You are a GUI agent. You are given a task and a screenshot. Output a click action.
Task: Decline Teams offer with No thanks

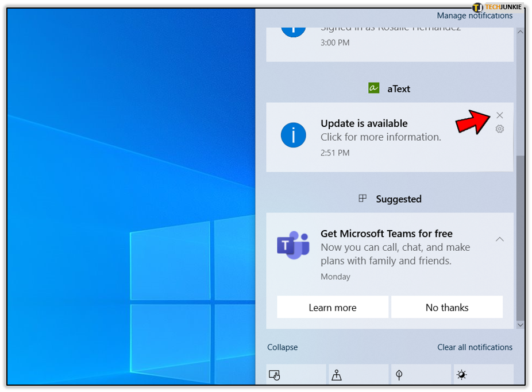click(x=447, y=307)
